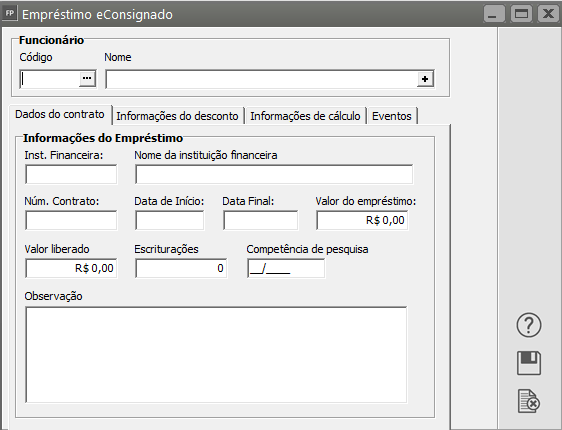Focus the Inst. Financeira input field

click(x=71, y=175)
